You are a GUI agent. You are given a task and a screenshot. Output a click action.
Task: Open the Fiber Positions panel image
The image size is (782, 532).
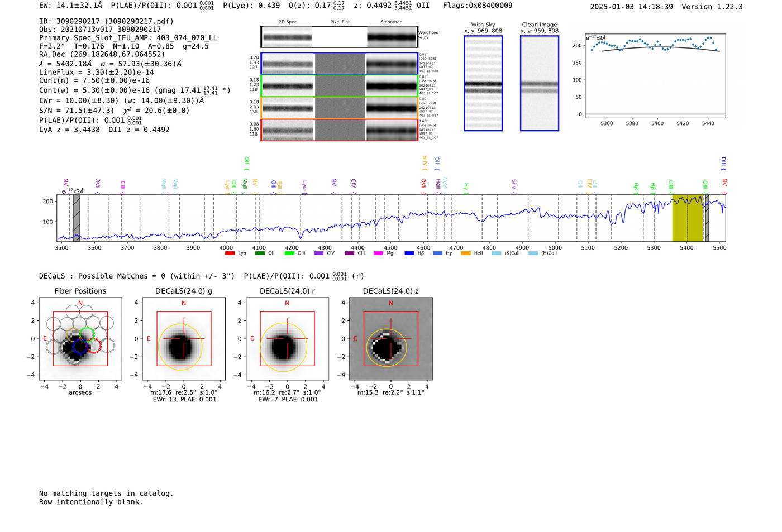[80, 339]
